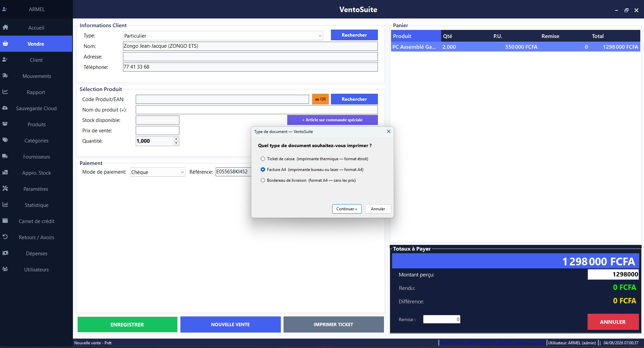Add an Article sur commande spéciale
This screenshot has height=348, width=644.
pos(333,120)
